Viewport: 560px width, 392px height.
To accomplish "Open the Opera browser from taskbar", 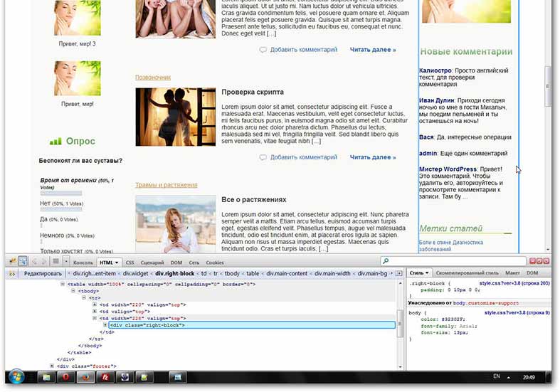I will pyautogui.click(x=65, y=376).
